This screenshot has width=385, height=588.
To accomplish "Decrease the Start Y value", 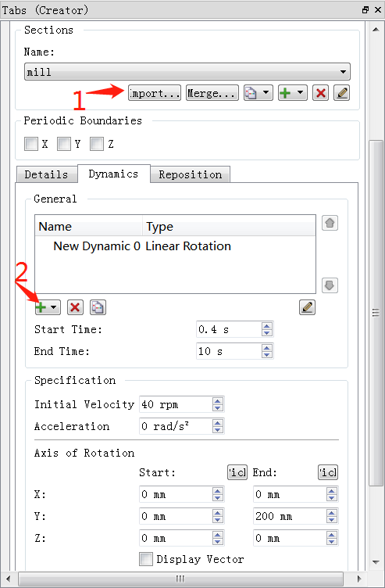I will [218, 520].
